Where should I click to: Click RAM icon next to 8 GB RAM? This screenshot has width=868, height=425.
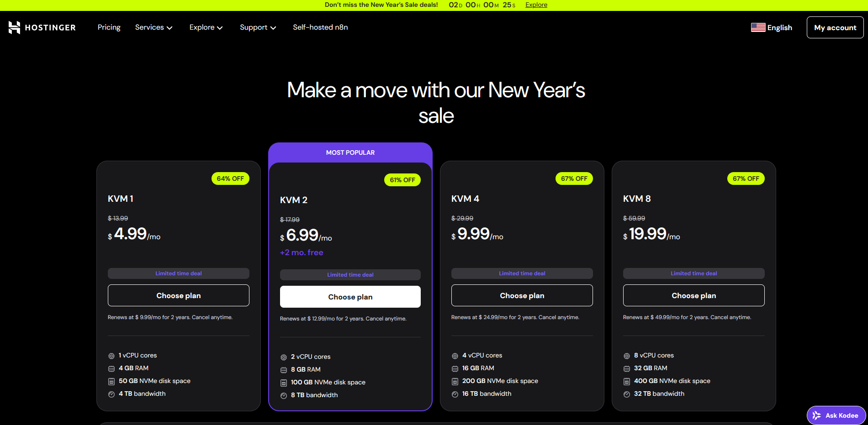(284, 370)
